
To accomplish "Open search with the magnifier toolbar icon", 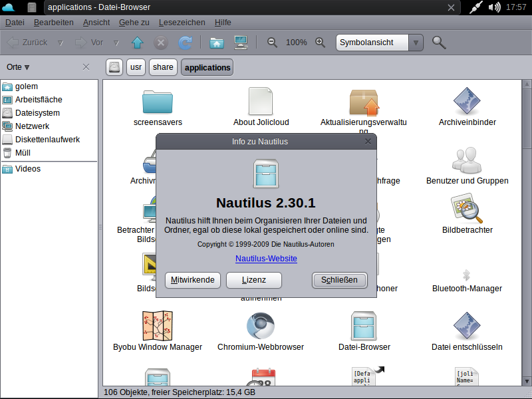I will pyautogui.click(x=438, y=42).
